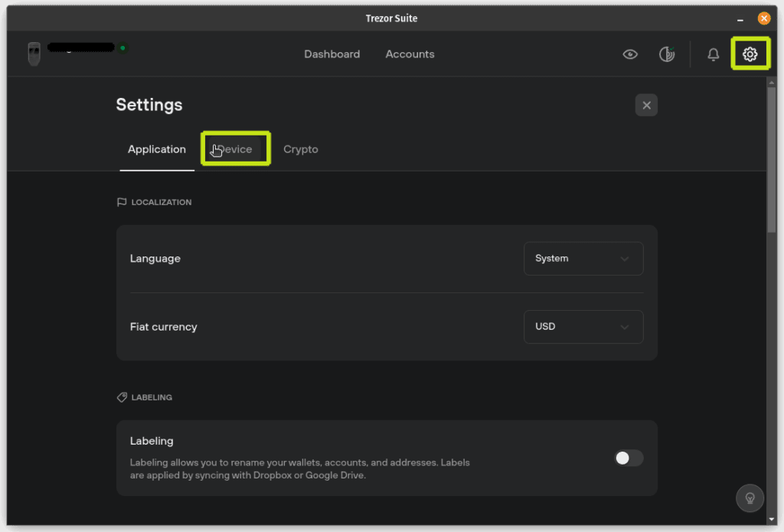This screenshot has height=532, width=784.
Task: Expand the Language dropdown chevron arrow
Action: 624,259
